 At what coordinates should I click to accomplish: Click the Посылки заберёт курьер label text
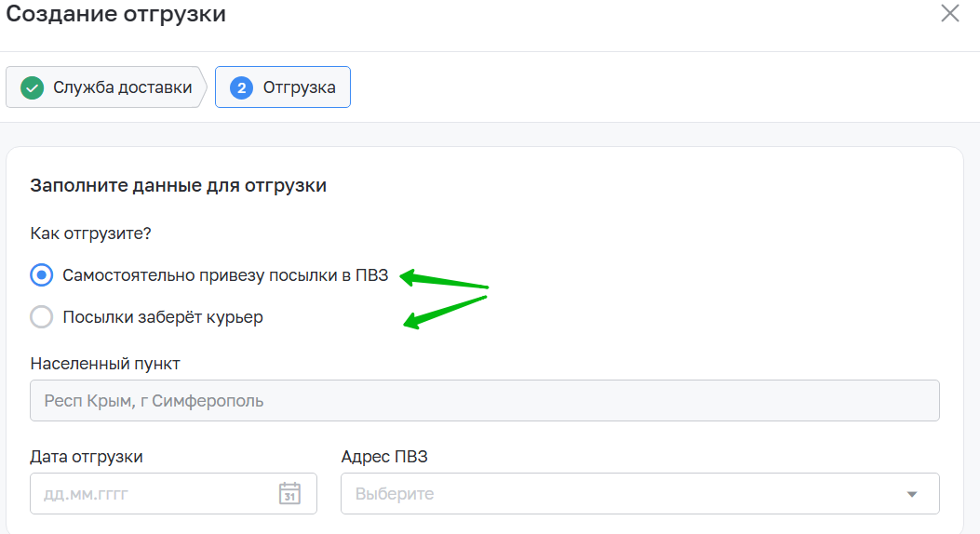[163, 317]
